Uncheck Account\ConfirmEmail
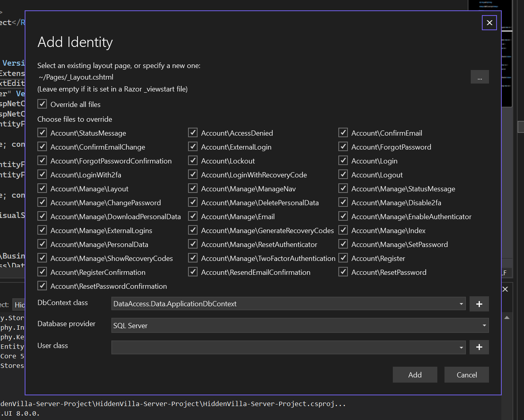Image resolution: width=524 pixels, height=420 pixels. (x=343, y=133)
